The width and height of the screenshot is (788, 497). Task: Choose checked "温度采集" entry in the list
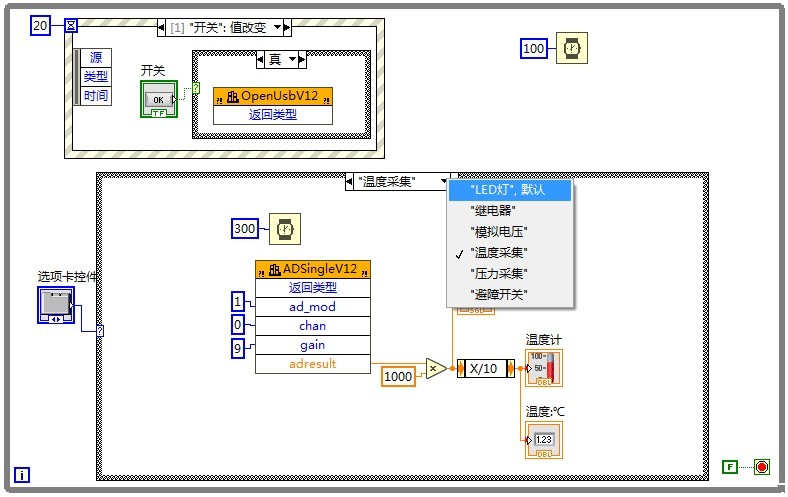click(510, 253)
